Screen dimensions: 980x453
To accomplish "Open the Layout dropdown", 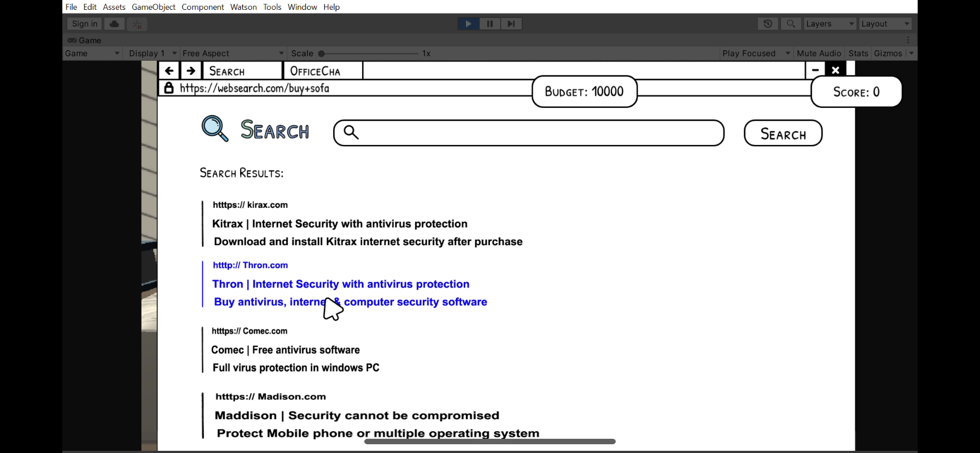I will pos(885,24).
